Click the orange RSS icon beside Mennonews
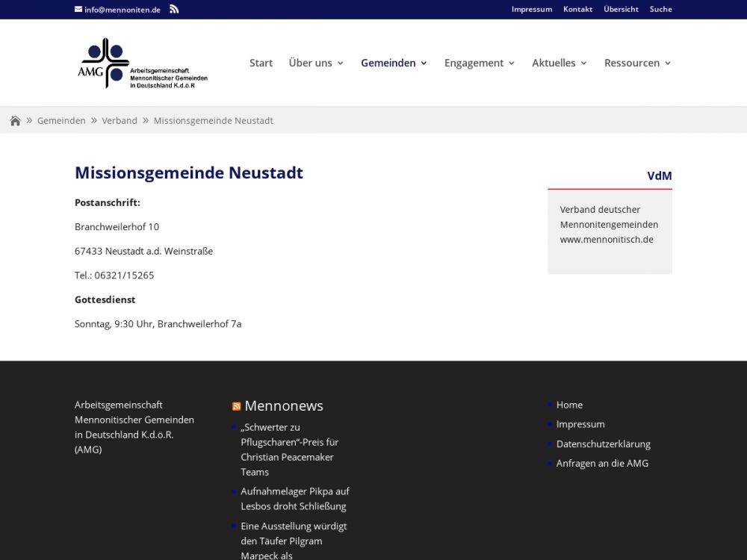747x560 pixels. tap(236, 406)
